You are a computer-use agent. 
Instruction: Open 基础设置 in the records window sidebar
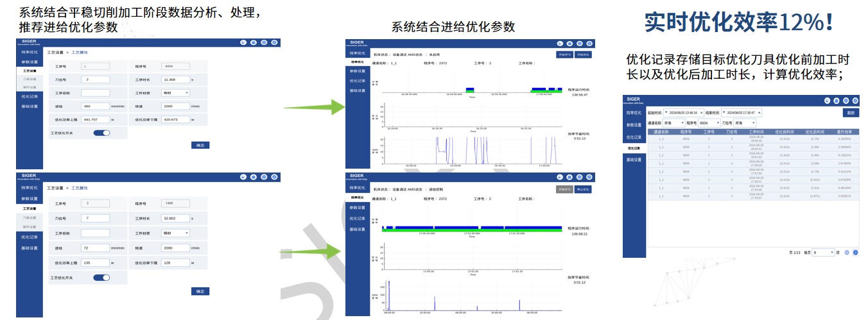point(634,160)
